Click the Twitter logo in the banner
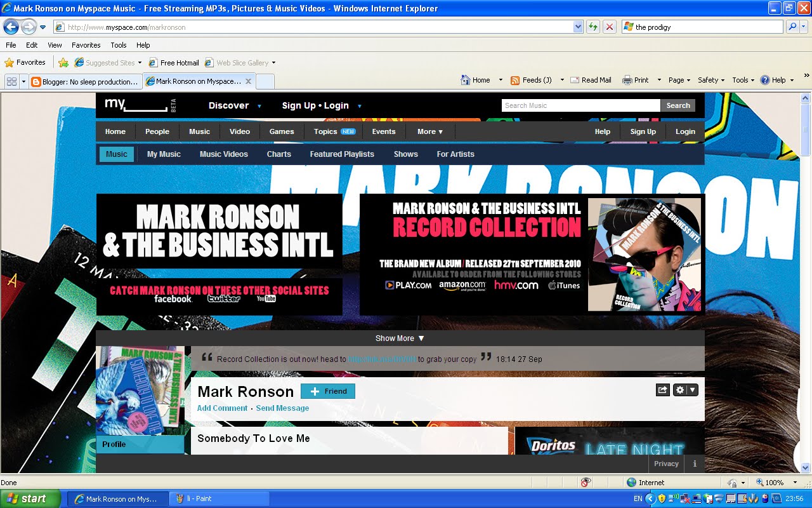This screenshot has width=812, height=508. [x=224, y=298]
